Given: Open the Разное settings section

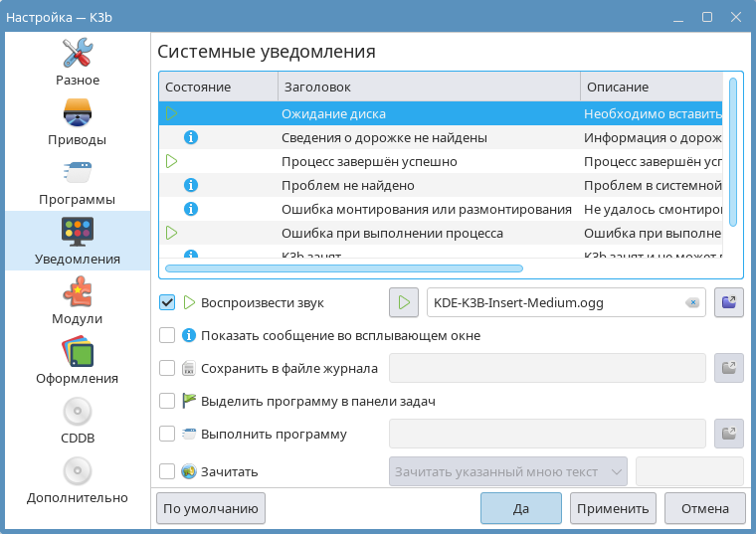Looking at the screenshot, I should click(x=77, y=62).
